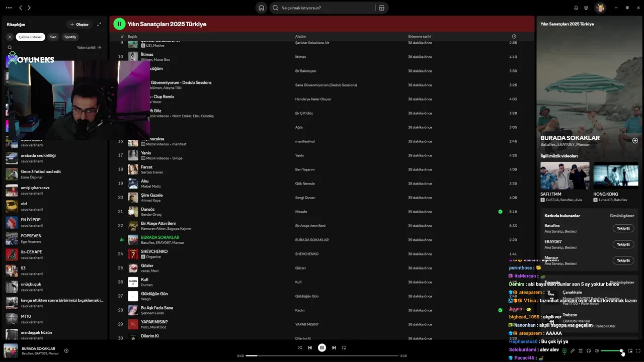Open notifications bell icon
This screenshot has height=362, width=644.
[576, 8]
